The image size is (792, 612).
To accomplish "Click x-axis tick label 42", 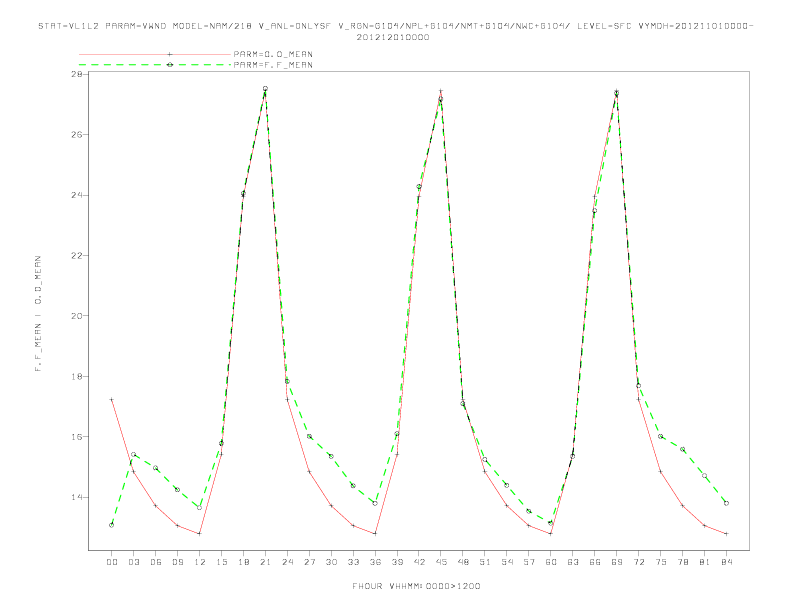I will [419, 562].
